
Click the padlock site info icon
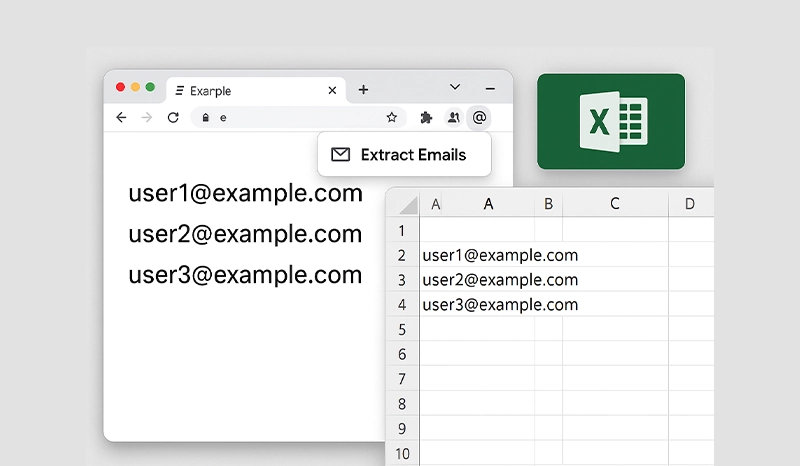[x=205, y=117]
